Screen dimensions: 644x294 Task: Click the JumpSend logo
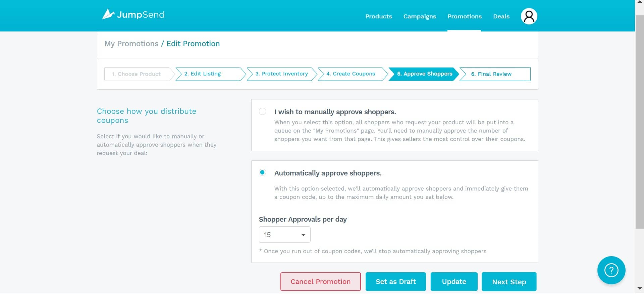click(133, 14)
